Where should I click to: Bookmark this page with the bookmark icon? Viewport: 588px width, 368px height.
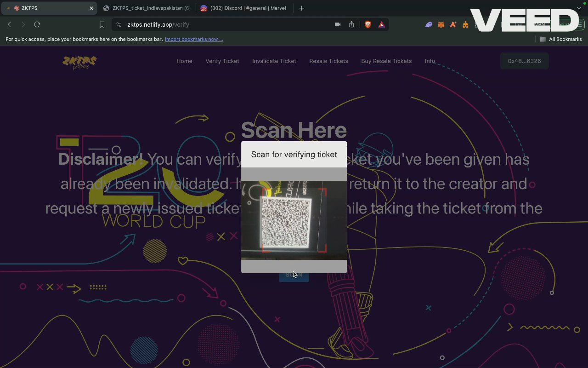102,24
